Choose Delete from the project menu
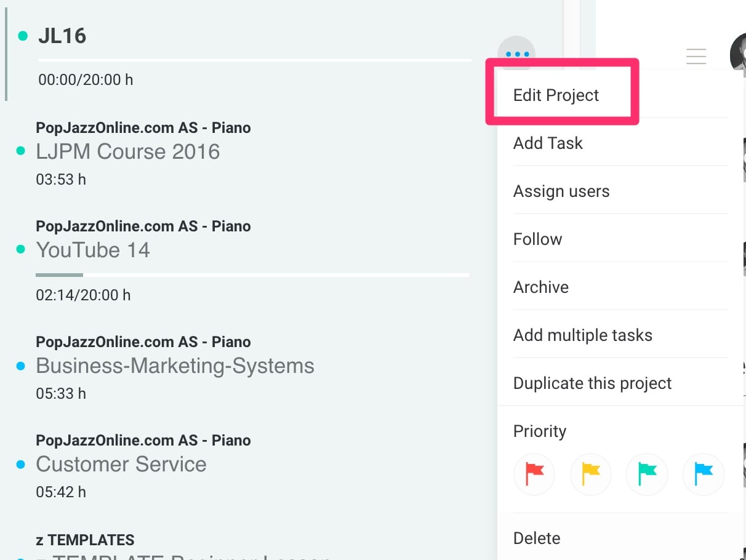 (x=537, y=538)
